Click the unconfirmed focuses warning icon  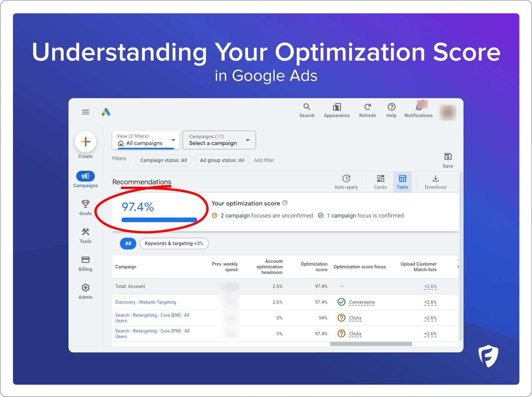[215, 216]
